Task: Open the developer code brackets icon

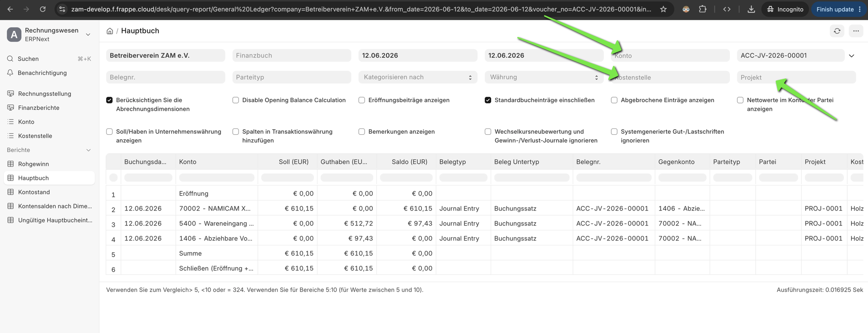Action: coord(727,9)
